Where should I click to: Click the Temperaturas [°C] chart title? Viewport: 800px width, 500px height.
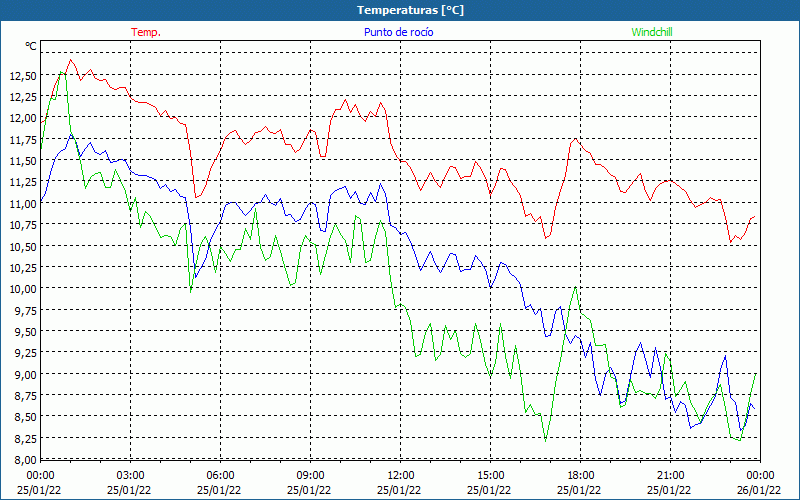(x=410, y=10)
